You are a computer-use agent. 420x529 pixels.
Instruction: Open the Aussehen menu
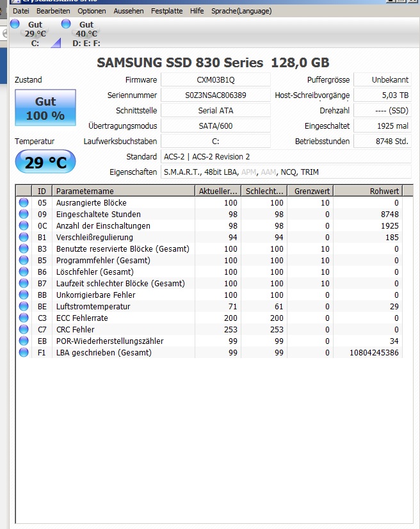(129, 11)
